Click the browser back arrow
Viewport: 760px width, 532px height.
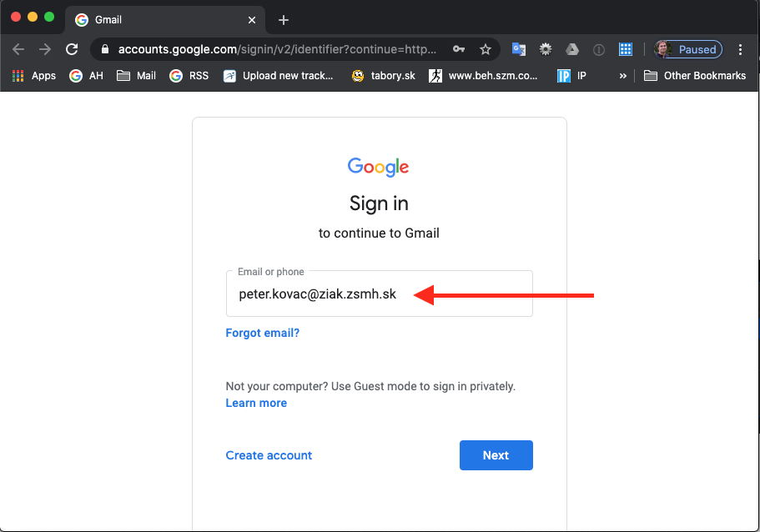(18, 49)
